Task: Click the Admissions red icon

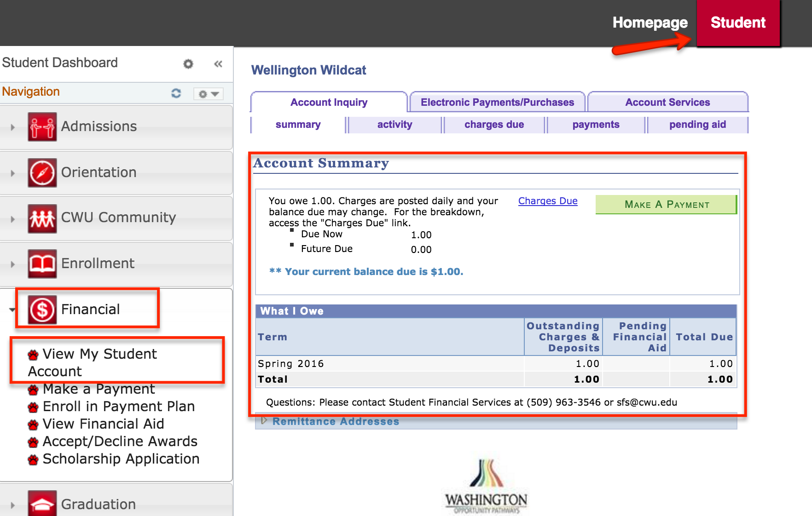Action: (x=42, y=126)
